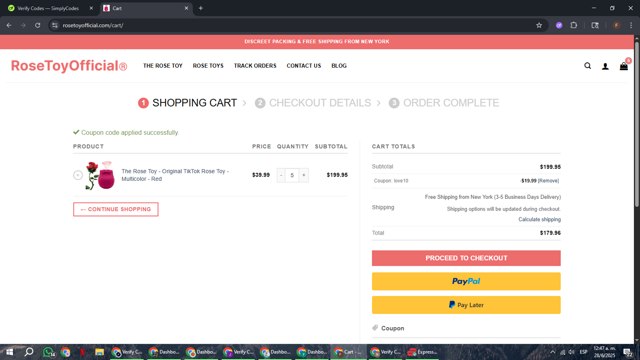Increase quantity with the plus button
The height and width of the screenshot is (360, 640).
coord(304,175)
